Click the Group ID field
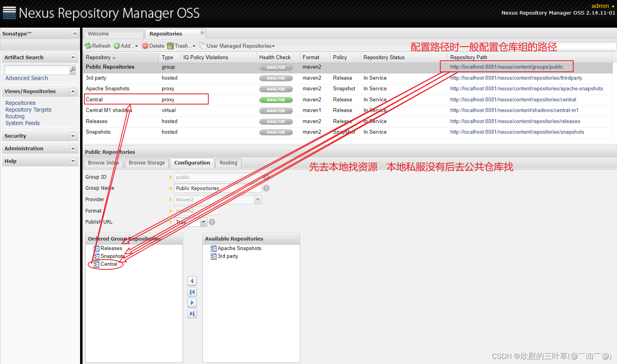Image resolution: width=617 pixels, height=364 pixels. click(218, 177)
